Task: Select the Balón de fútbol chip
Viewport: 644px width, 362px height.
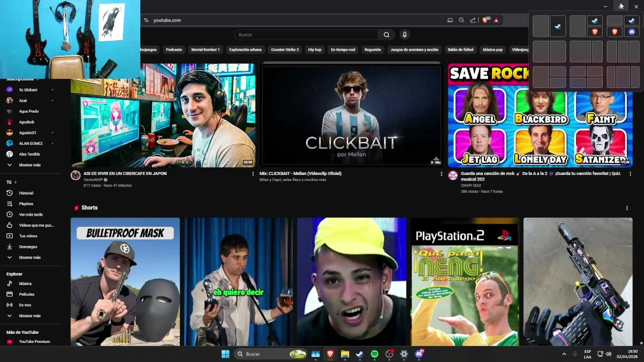Action: (x=460, y=50)
